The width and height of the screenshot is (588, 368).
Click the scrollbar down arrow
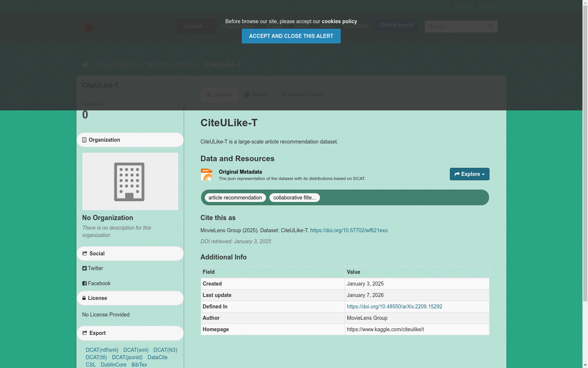(585, 365)
